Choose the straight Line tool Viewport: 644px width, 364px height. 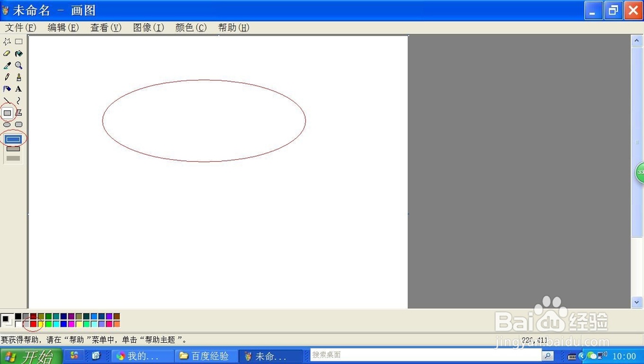coord(7,101)
